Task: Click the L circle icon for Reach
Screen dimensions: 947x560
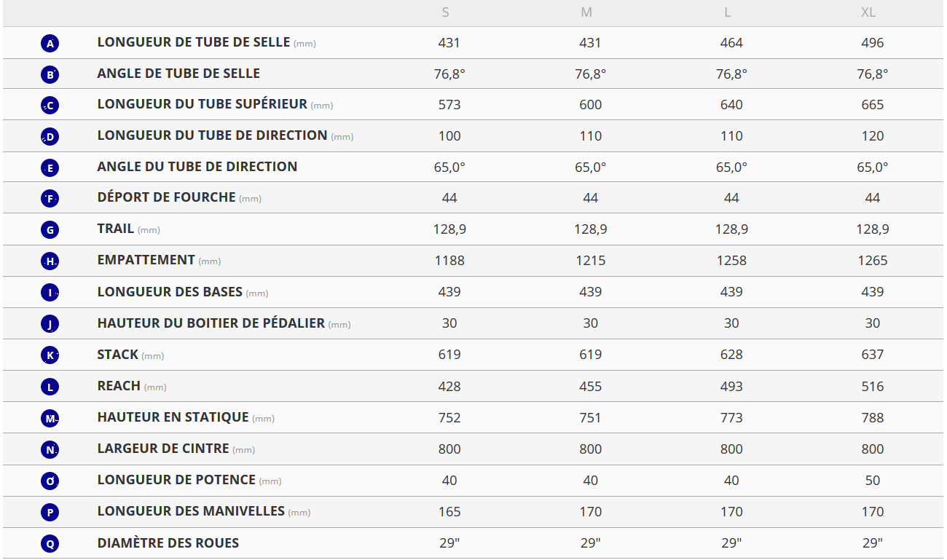Action: point(50,387)
